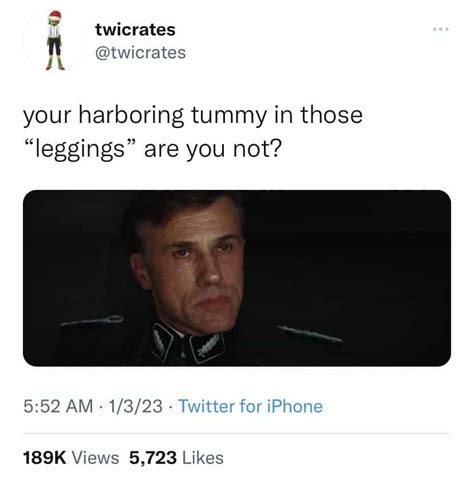
Task: Click the Likes label
Action: [x=203, y=457]
